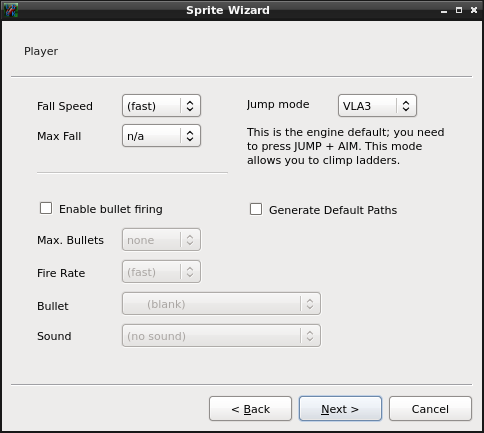Enable bullet firing checkbox

(46, 208)
